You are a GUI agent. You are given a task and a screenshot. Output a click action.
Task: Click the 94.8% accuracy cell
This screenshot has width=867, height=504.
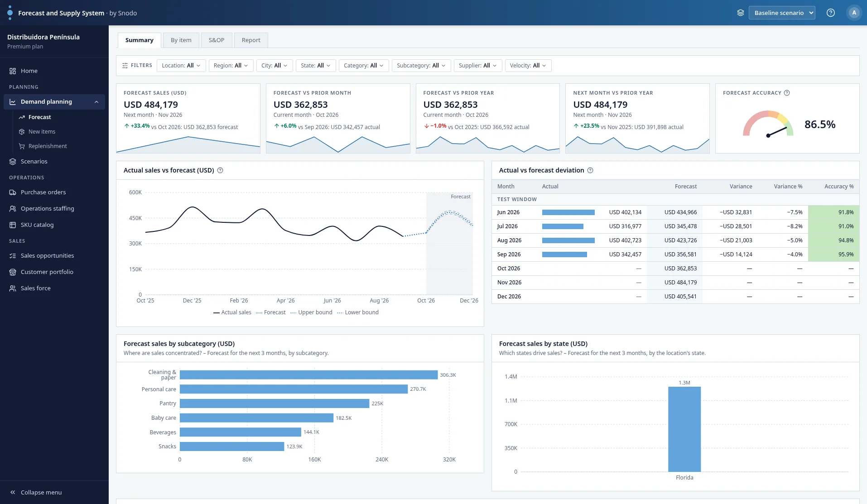click(833, 240)
